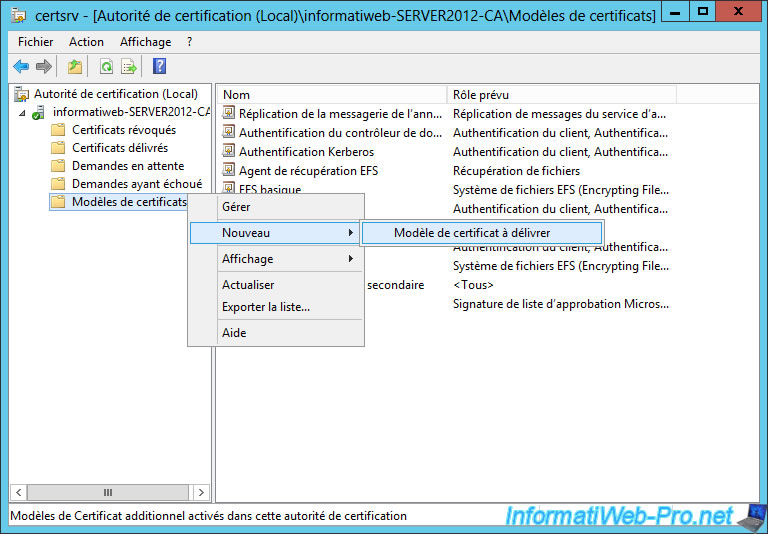The width and height of the screenshot is (768, 534).
Task: Collapse the informatiweb-SERVER2012-CA tree node
Action: (22, 113)
